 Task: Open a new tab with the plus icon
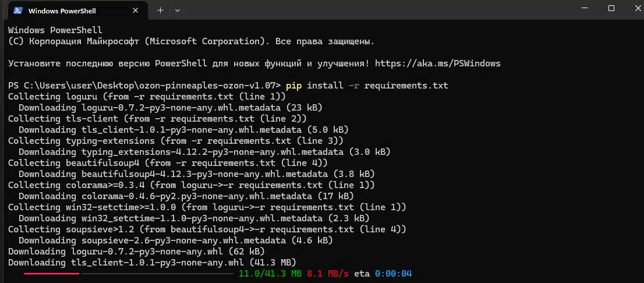pyautogui.click(x=161, y=10)
